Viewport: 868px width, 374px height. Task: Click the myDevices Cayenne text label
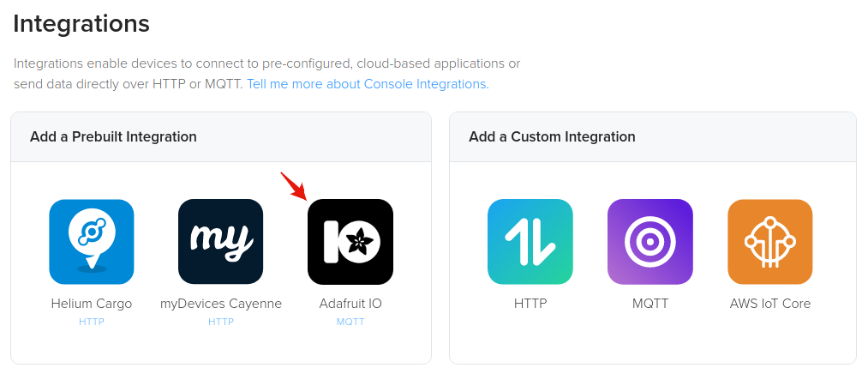pyautogui.click(x=220, y=304)
